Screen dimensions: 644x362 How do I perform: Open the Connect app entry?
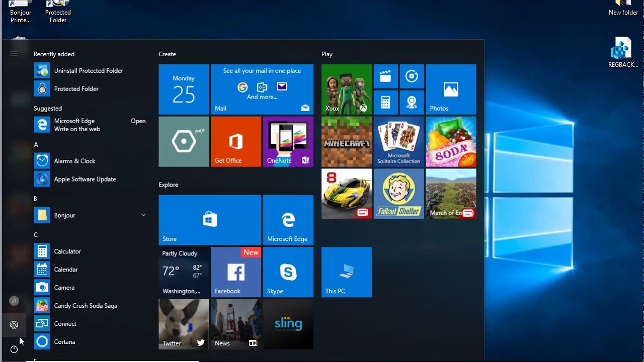tap(91, 324)
